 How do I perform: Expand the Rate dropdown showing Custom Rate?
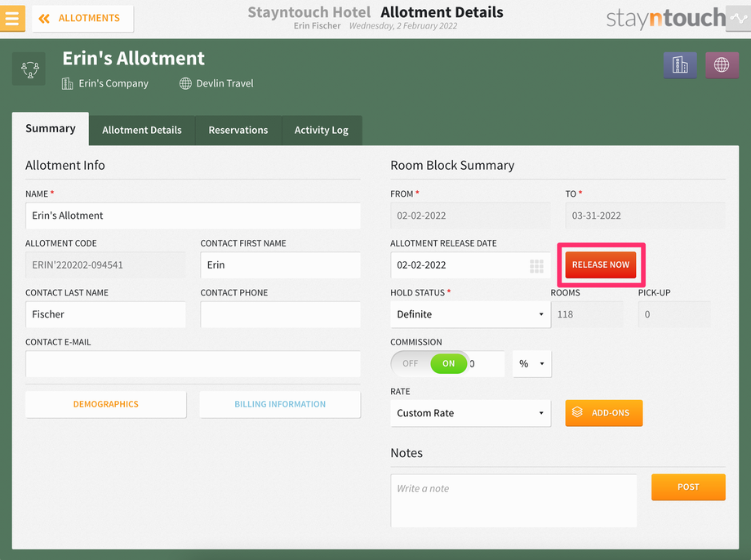(x=470, y=413)
